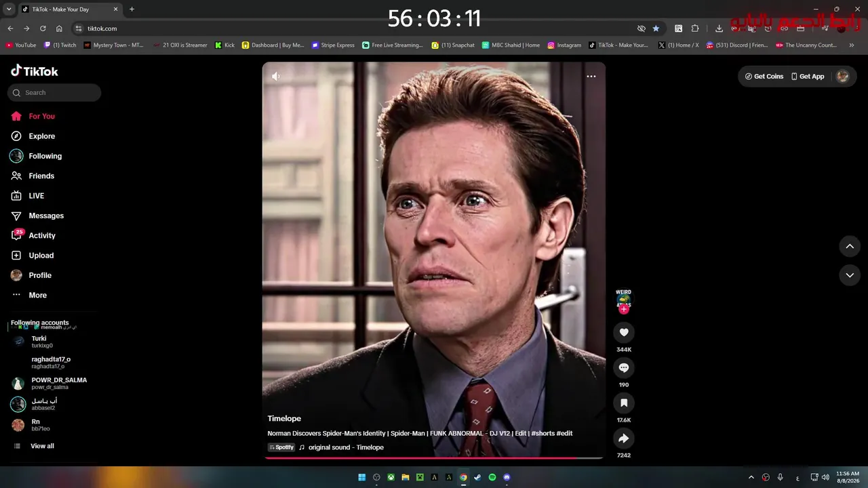868x488 pixels.
Task: Open the Instagram bookmark
Action: (x=564, y=45)
